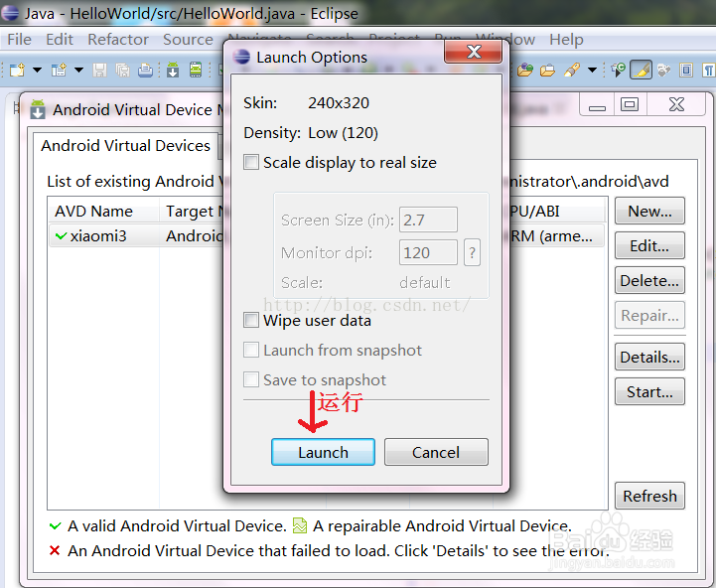The width and height of the screenshot is (716, 588).
Task: Click the icon with green C badge
Action: [x=619, y=70]
